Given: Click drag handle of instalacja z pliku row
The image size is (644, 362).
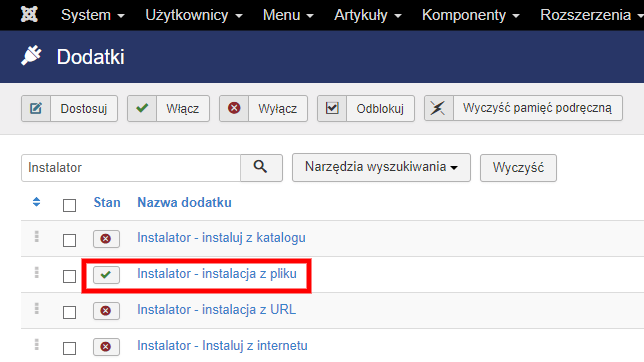Looking at the screenshot, I should click(37, 273).
